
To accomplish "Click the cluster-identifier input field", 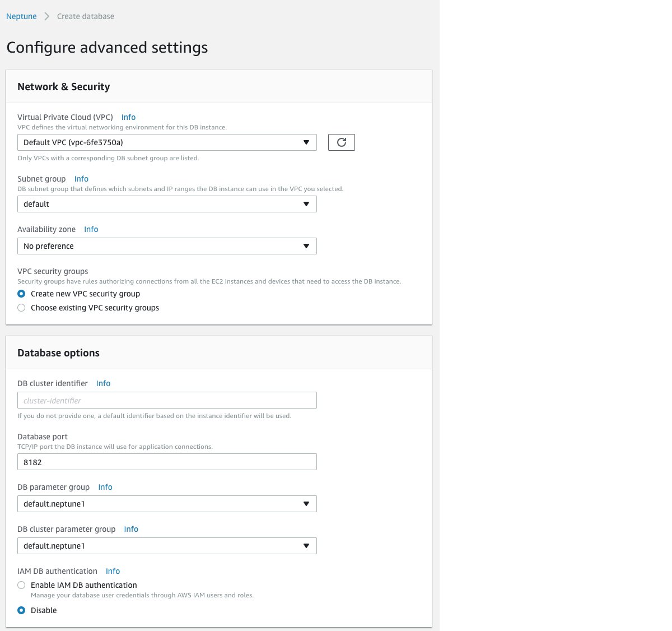I will tap(167, 400).
